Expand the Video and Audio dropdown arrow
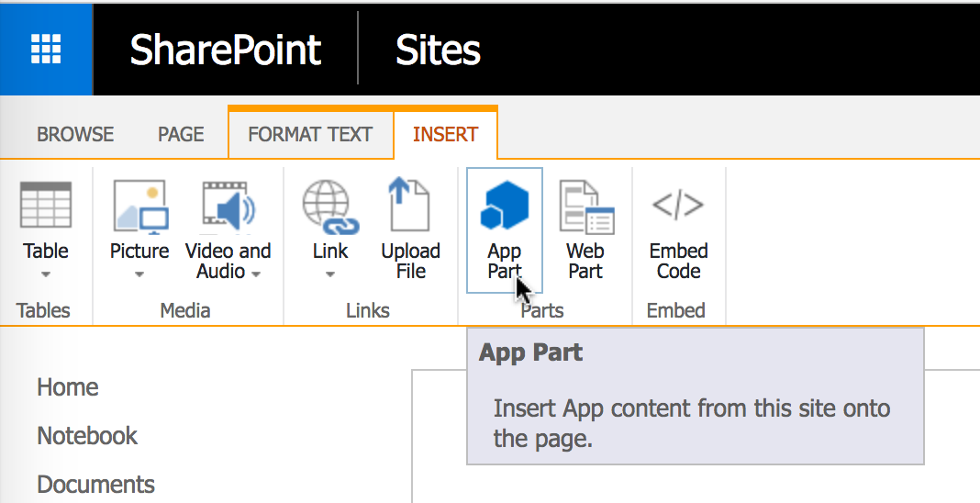The width and height of the screenshot is (980, 503). (x=256, y=274)
